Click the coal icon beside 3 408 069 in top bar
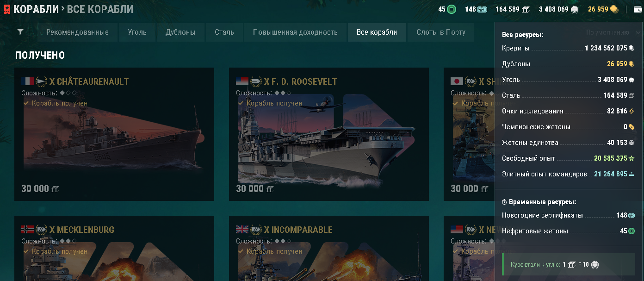This screenshot has height=281, width=644. (x=575, y=9)
